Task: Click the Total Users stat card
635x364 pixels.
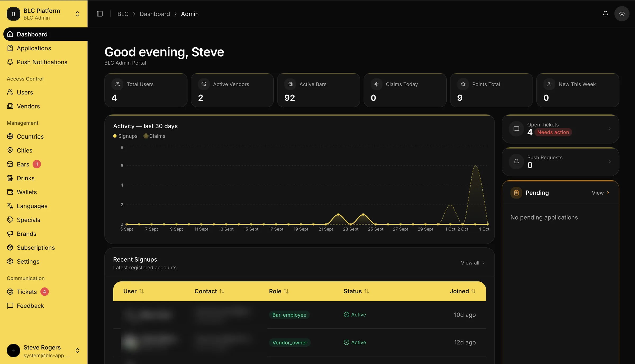Action: pyautogui.click(x=146, y=90)
